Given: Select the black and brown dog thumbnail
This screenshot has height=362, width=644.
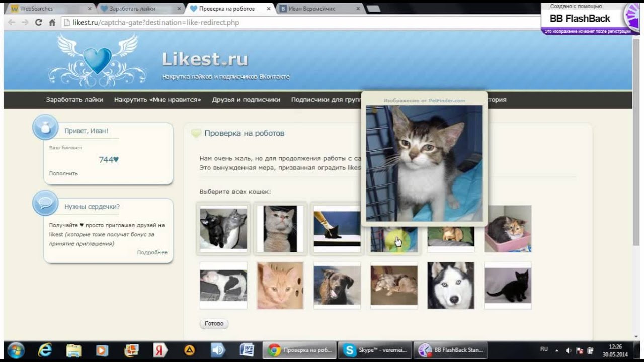Looking at the screenshot, I should [337, 286].
